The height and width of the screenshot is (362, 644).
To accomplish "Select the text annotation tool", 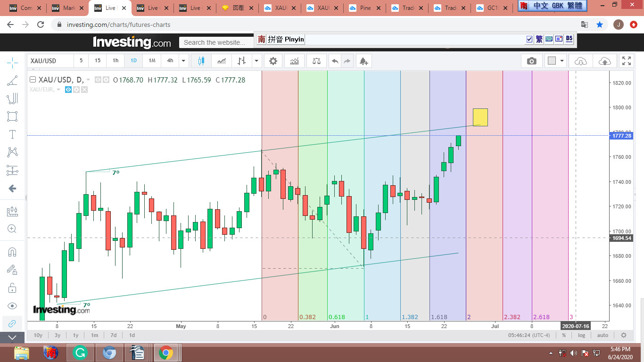I will [x=12, y=134].
